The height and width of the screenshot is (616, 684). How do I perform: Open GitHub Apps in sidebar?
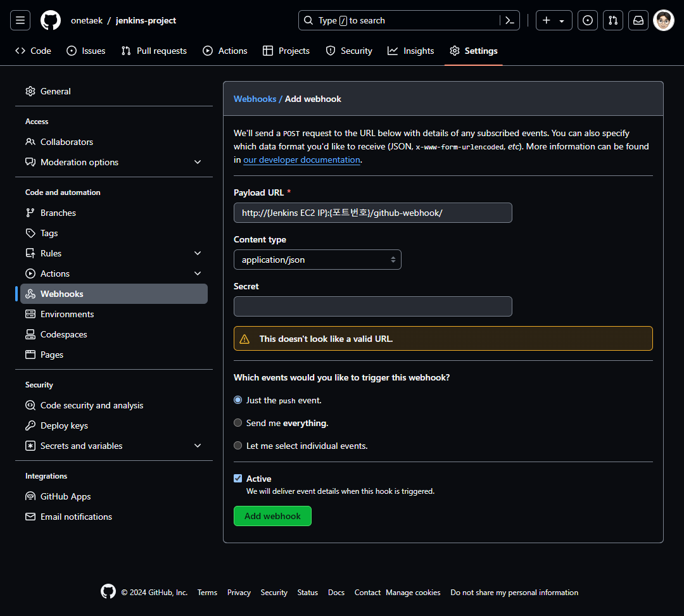[x=114, y=496]
